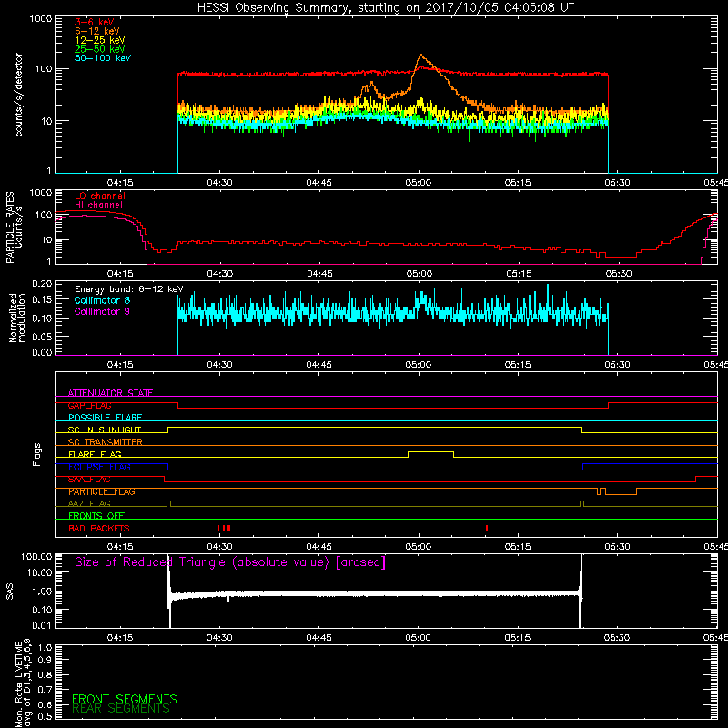Click the FRONT SEGMENTS legend label
This screenshot has width=728, height=728.
tap(125, 699)
